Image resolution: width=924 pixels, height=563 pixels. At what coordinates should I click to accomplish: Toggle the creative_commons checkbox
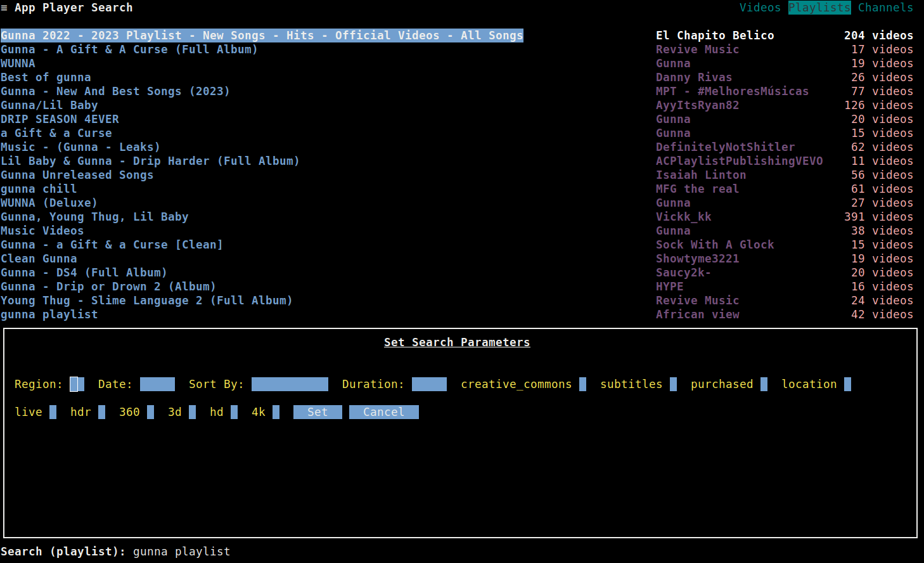tap(582, 384)
